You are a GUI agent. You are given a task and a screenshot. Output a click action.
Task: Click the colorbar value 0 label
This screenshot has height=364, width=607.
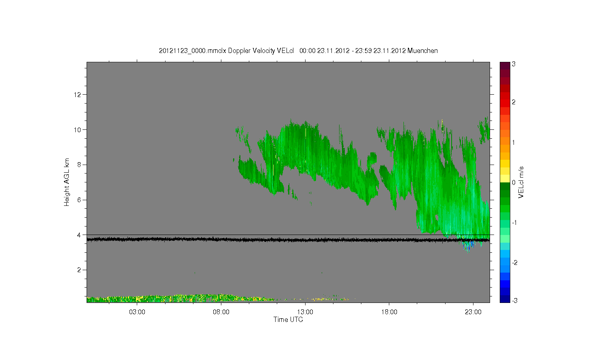click(x=514, y=182)
